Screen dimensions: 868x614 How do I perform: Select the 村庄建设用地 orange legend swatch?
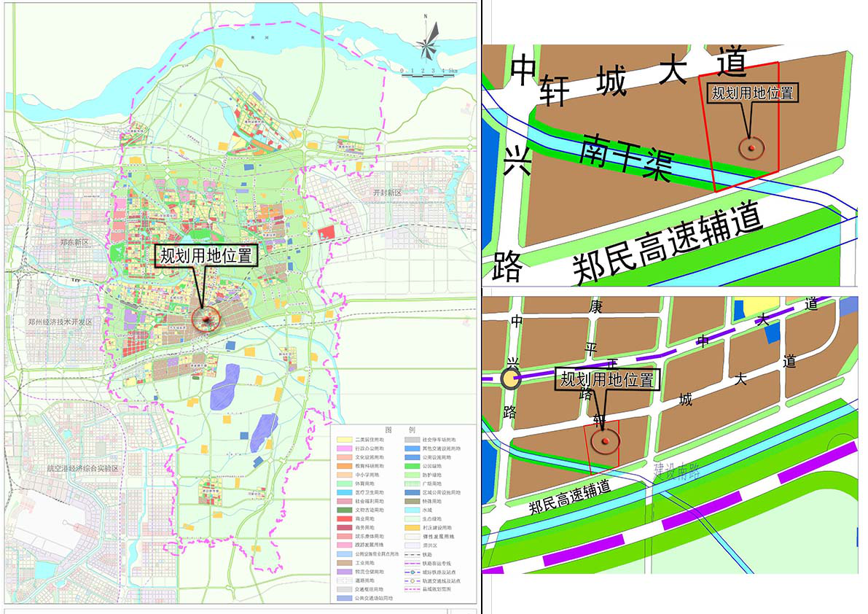pyautogui.click(x=413, y=528)
